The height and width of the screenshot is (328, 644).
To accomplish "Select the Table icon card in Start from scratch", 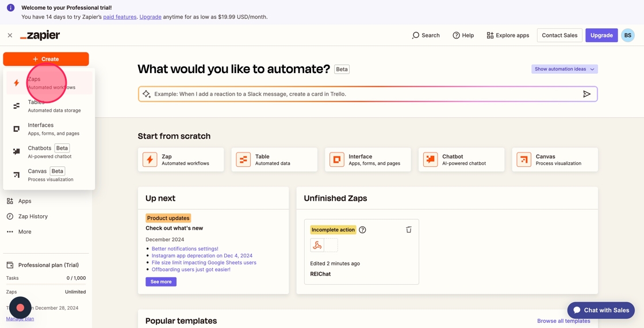I will pyautogui.click(x=243, y=159).
